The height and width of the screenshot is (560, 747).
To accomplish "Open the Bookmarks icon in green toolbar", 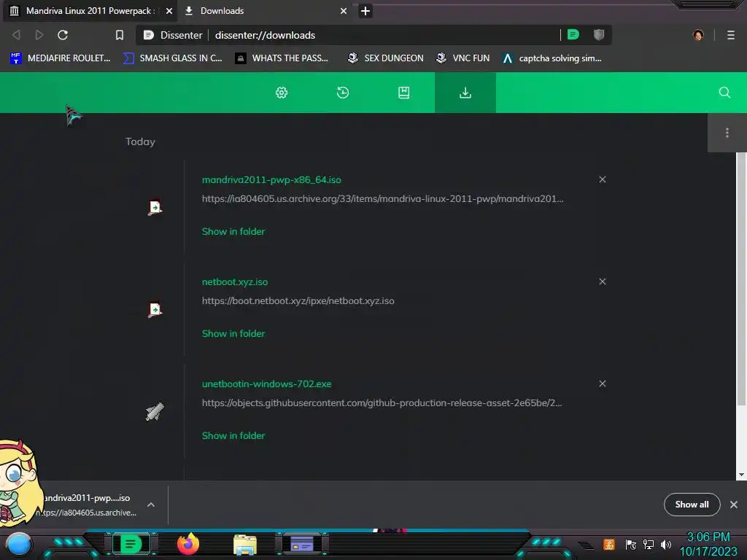I will (x=403, y=93).
